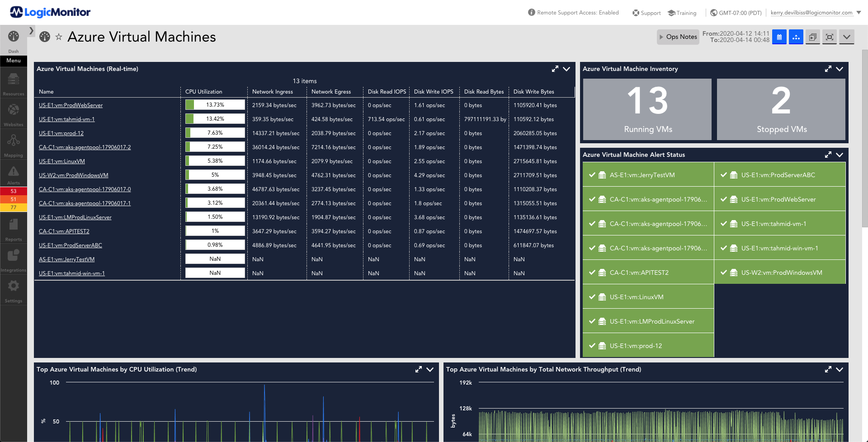Open the Training menu at top
The width and height of the screenshot is (868, 442).
click(x=682, y=13)
